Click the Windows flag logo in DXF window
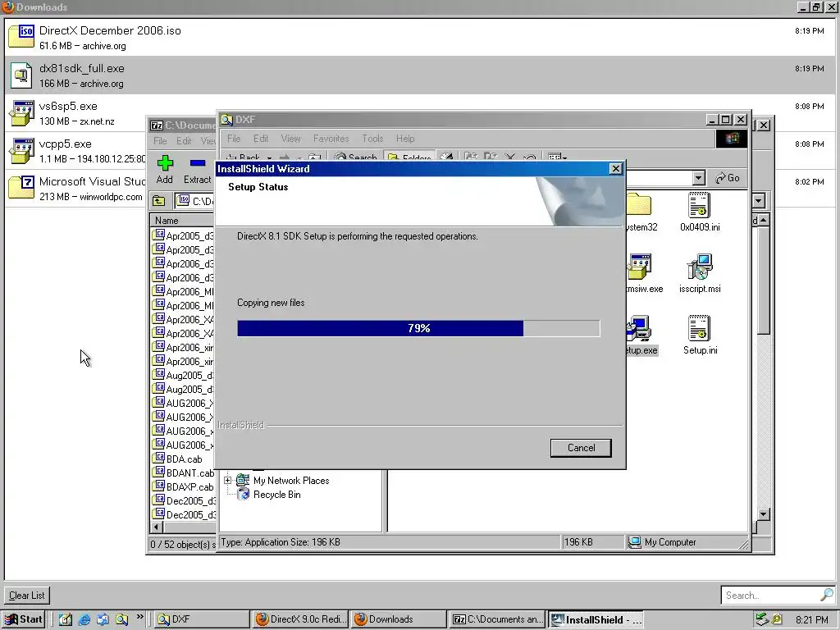The height and width of the screenshot is (630, 840). coord(731,139)
